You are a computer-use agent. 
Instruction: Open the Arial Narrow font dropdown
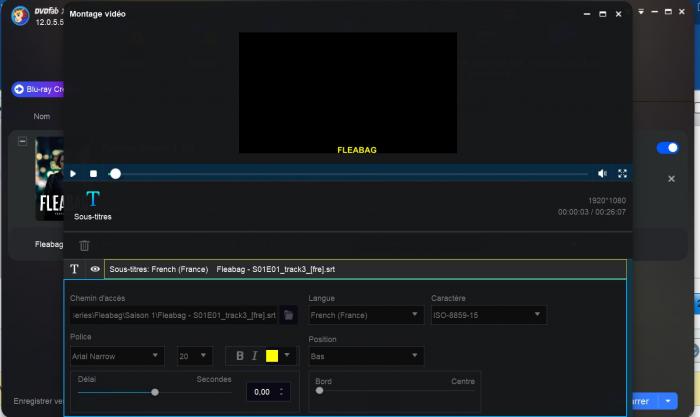tap(117, 356)
